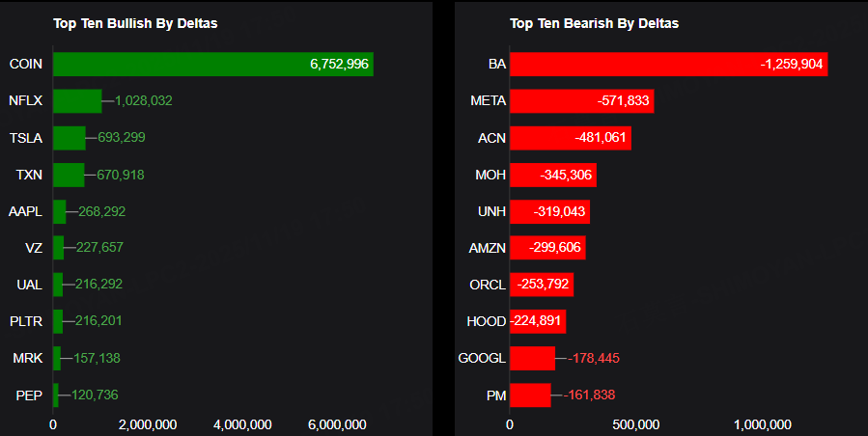Image resolution: width=868 pixels, height=436 pixels.
Task: Click the red BA bar
Action: point(668,64)
